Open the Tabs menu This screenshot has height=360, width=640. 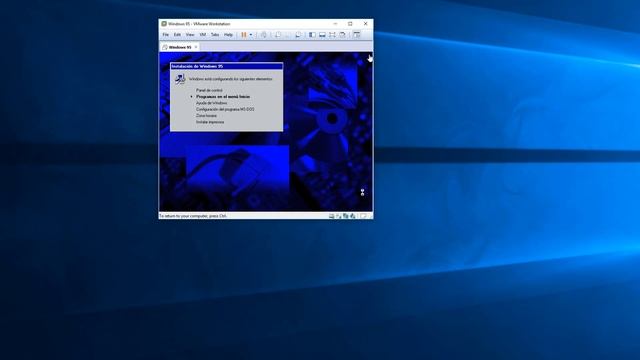click(215, 35)
